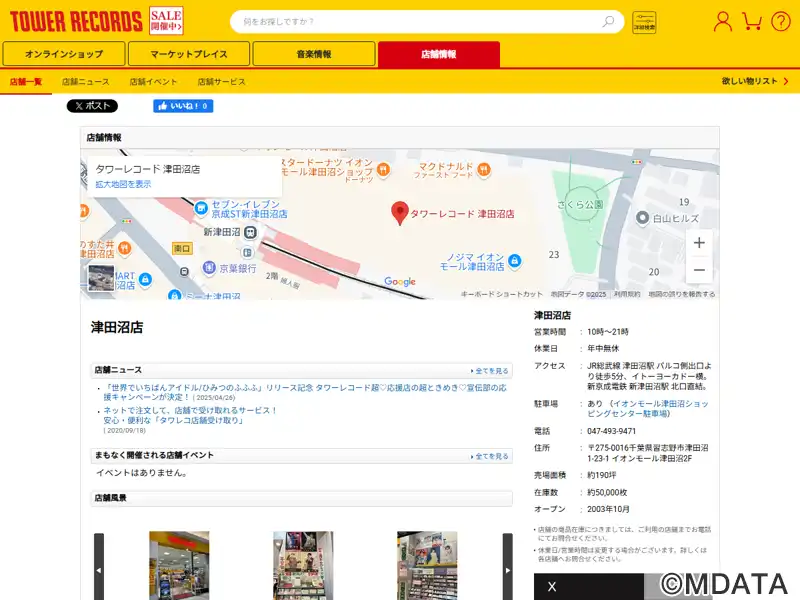The height and width of the screenshot is (600, 800).
Task: Click the red Tower Records map pin
Action: pos(399,213)
